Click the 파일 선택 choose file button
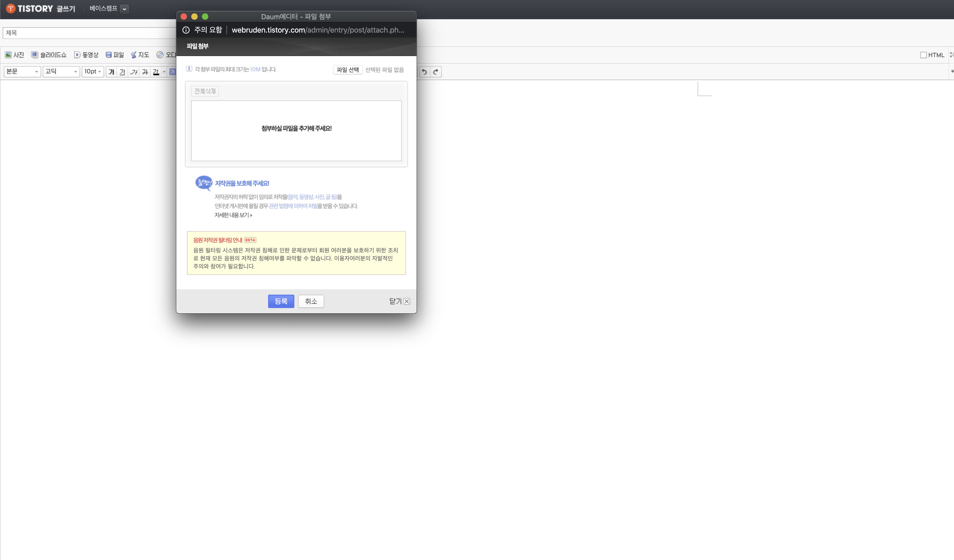This screenshot has width=954, height=560. click(347, 70)
